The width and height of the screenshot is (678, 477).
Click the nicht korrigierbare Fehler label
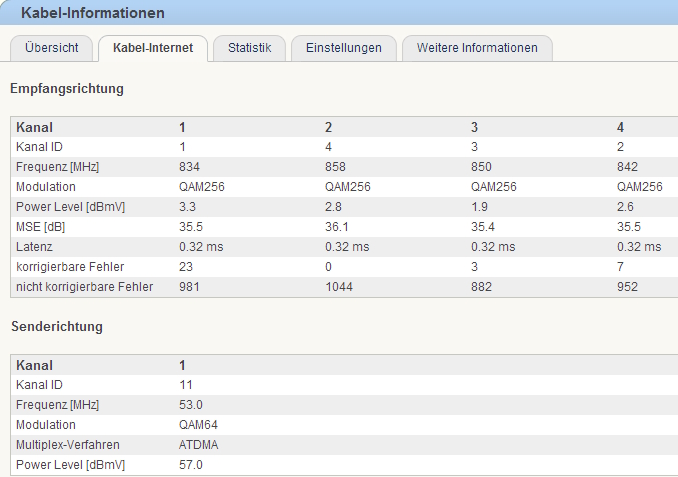point(85,287)
